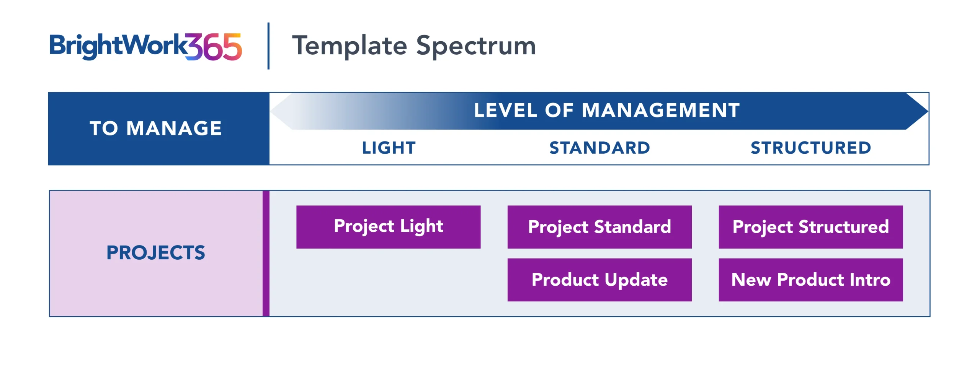
Task: Click the purple vertical bar beside PROJECTS
Action: pos(266,253)
